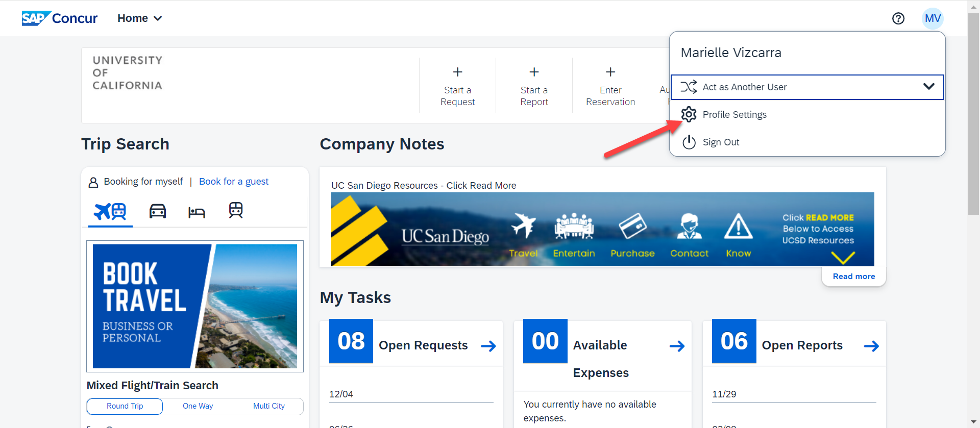Select the car search tab

click(158, 211)
